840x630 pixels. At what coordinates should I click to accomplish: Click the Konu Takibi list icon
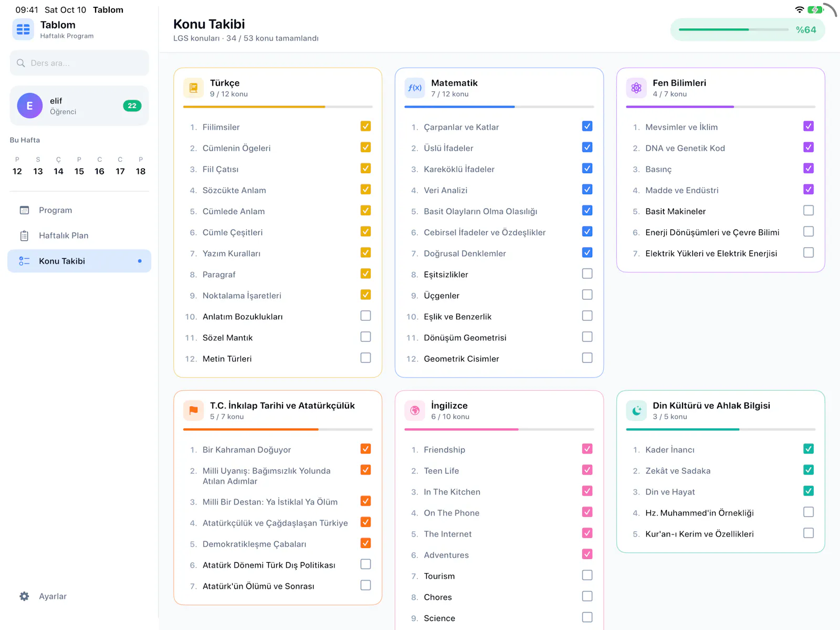coord(24,261)
